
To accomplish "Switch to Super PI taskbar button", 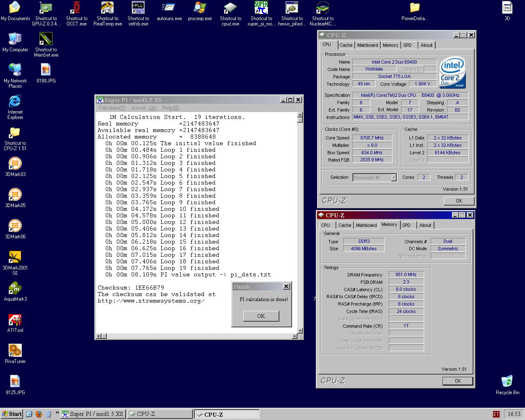I will pos(93,414).
